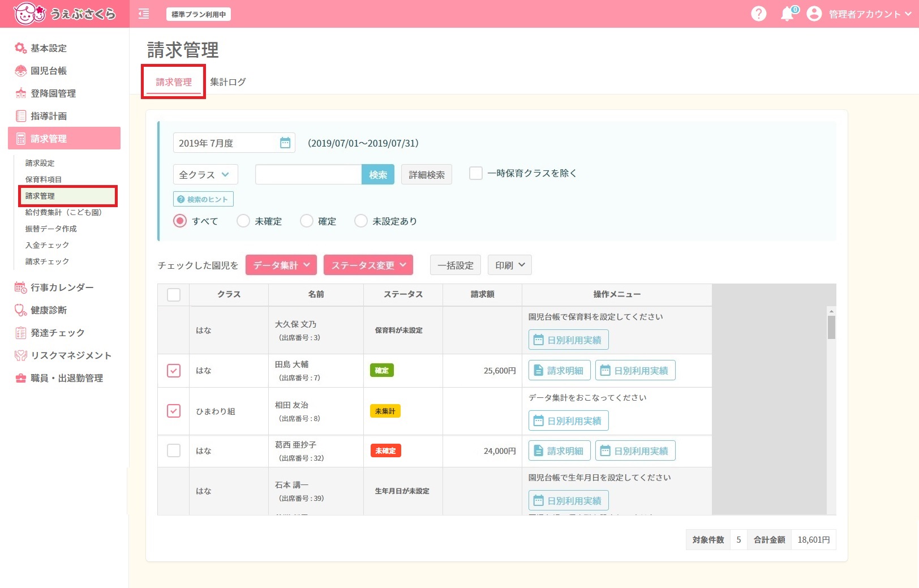Open the calendar picker icon in month field

pyautogui.click(x=285, y=143)
